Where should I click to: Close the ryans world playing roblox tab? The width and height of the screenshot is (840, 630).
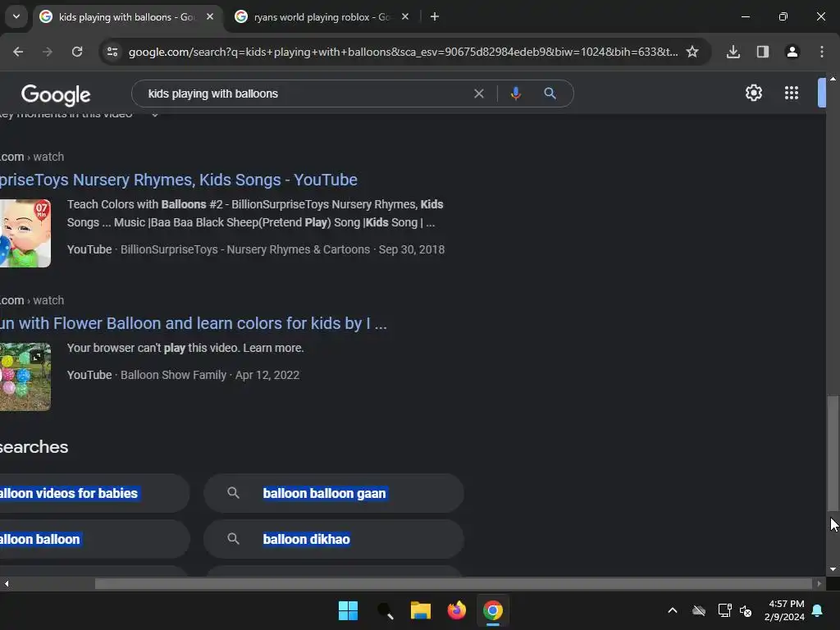(x=405, y=17)
